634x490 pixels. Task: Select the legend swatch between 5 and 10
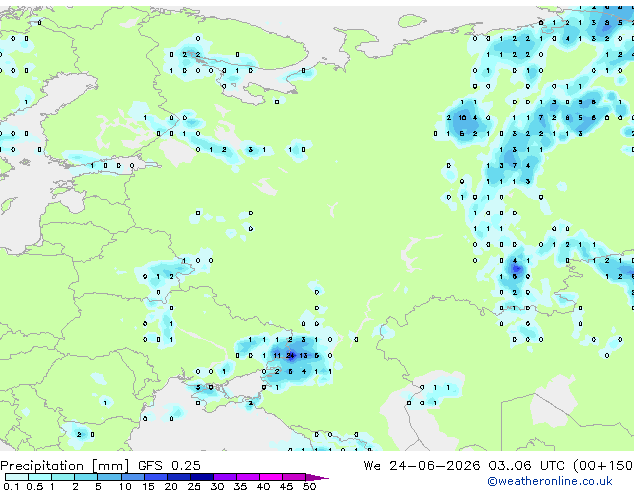click(109, 477)
